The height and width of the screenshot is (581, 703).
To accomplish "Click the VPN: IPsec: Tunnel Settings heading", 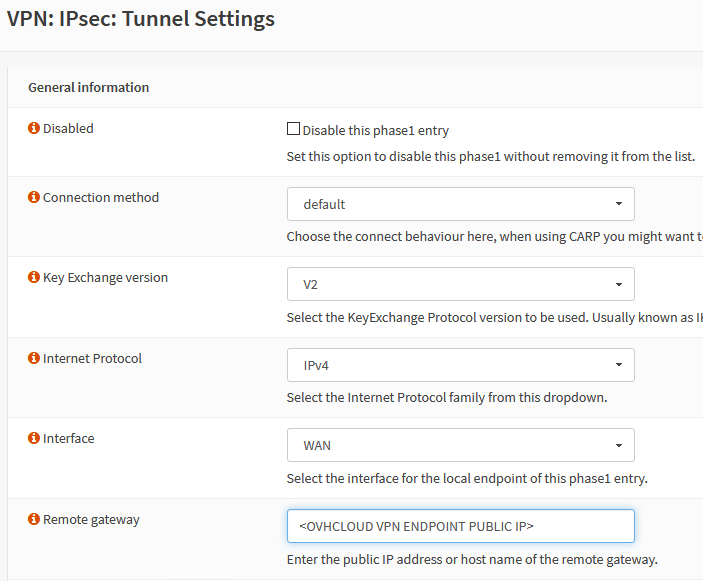I will pyautogui.click(x=141, y=18).
